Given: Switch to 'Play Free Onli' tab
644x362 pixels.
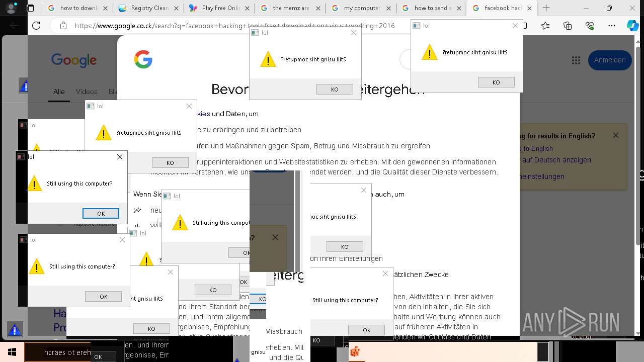Looking at the screenshot, I should pos(220,8).
